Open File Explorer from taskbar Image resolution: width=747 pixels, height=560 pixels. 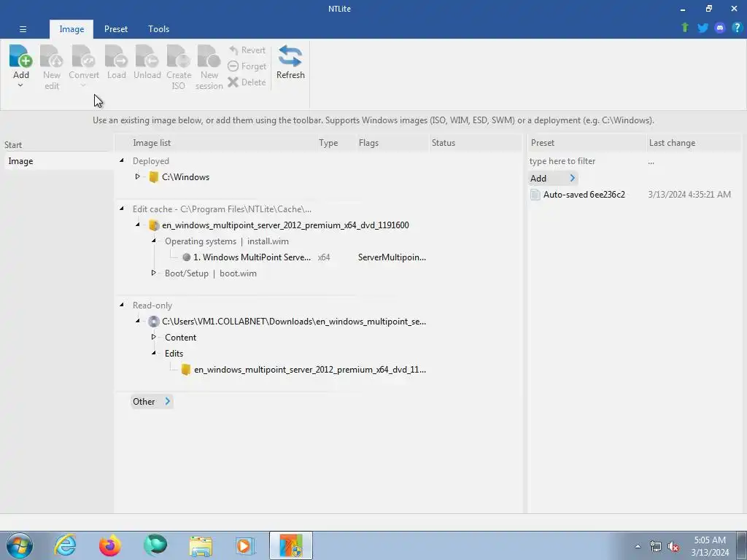click(x=201, y=545)
